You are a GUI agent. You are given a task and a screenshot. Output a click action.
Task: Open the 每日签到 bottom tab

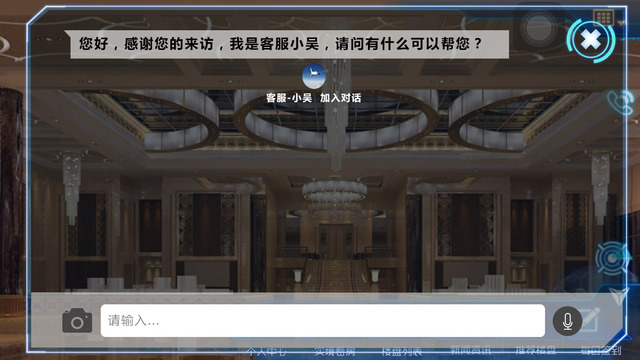tap(601, 350)
